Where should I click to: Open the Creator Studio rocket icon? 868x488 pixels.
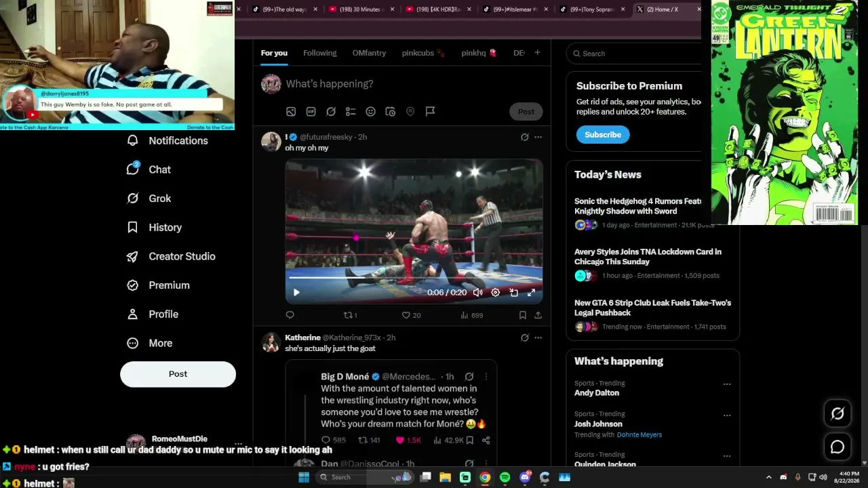(133, 256)
